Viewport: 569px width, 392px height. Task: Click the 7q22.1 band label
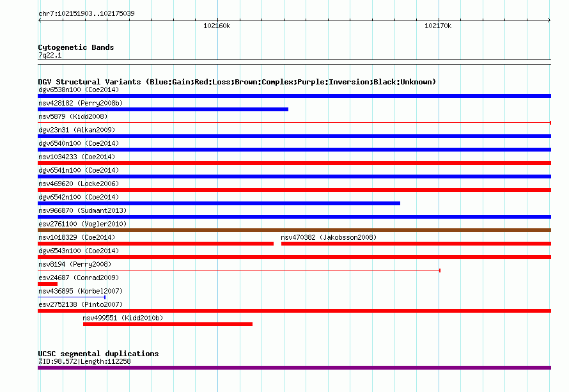pyautogui.click(x=50, y=55)
